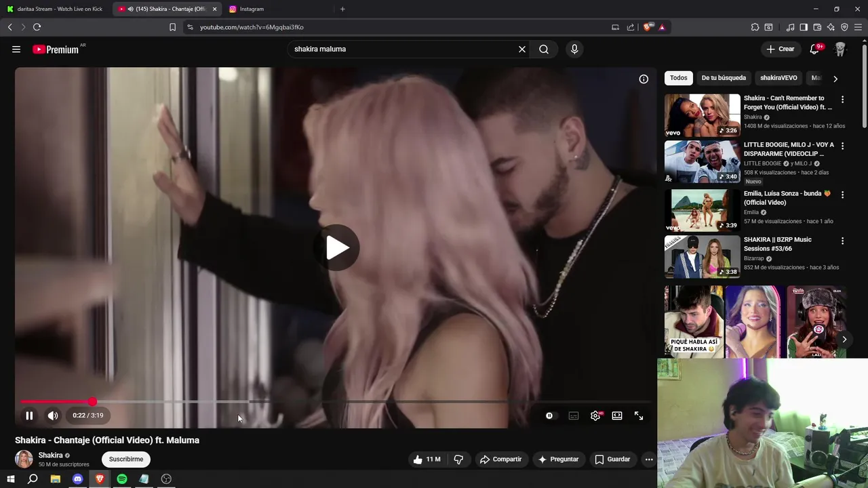Run search with the magnifier button
The height and width of the screenshot is (488, 868).
pos(544,49)
